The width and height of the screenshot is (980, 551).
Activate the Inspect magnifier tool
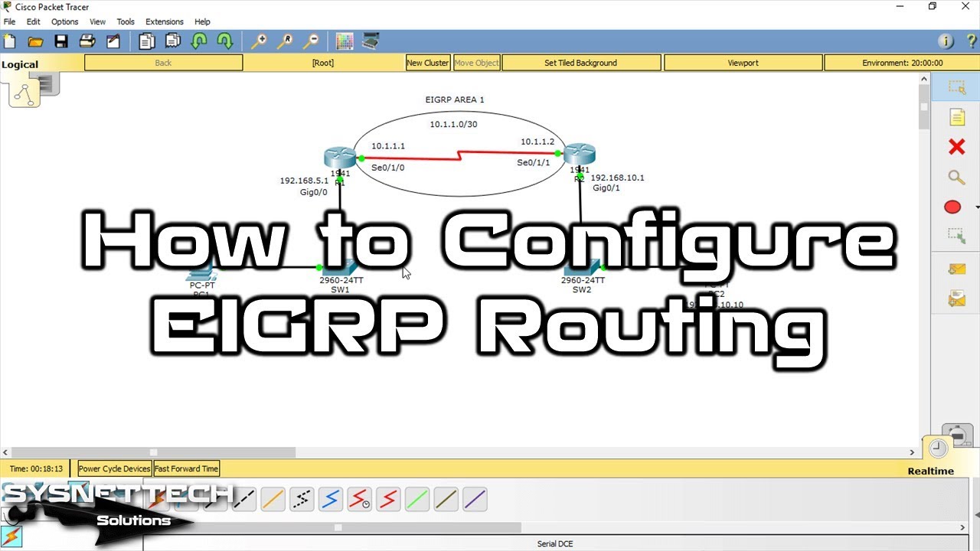(x=956, y=178)
